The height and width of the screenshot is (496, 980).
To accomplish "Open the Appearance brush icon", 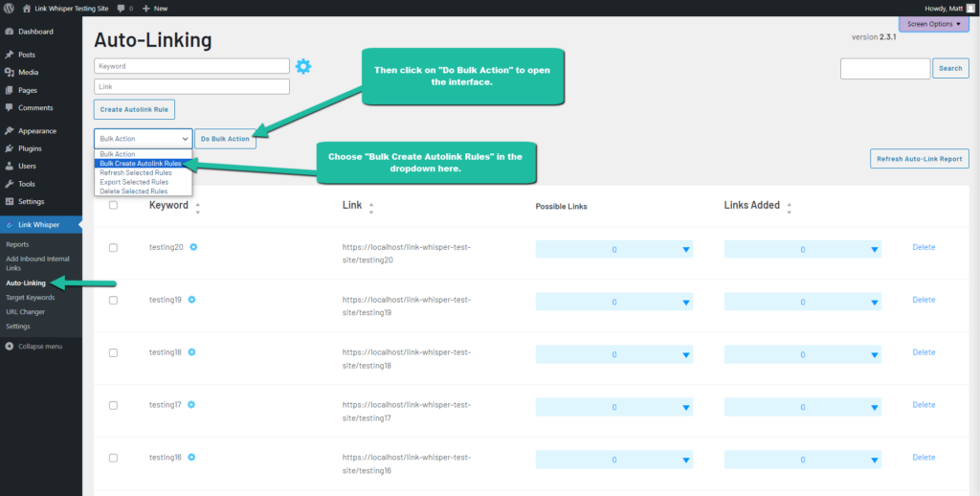I will 10,131.
